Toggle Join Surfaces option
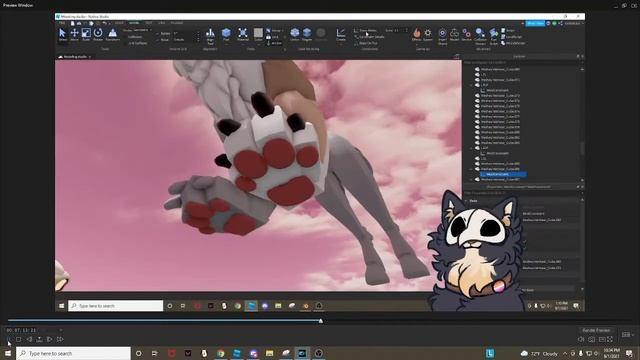Image resolution: width=640 pixels, height=360 pixels. (x=138, y=43)
